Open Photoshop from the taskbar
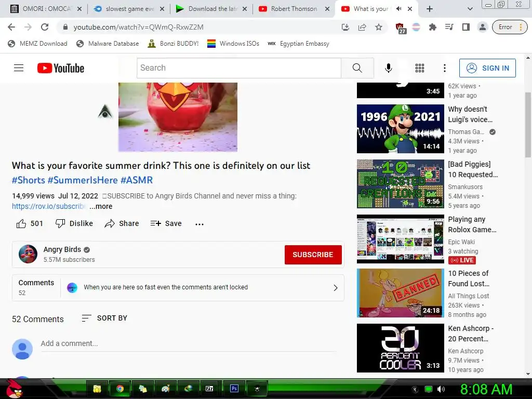This screenshot has width=532, height=399. pyautogui.click(x=234, y=389)
